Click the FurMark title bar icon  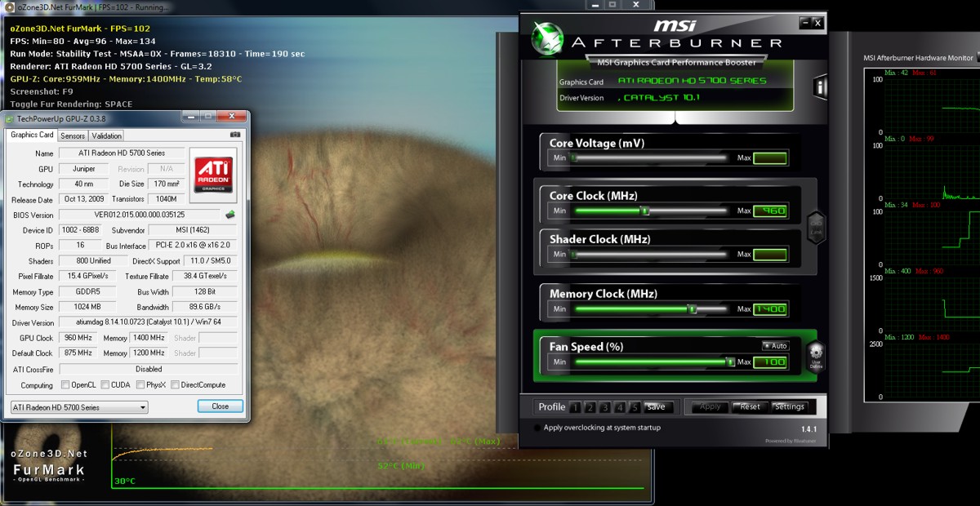8,7
